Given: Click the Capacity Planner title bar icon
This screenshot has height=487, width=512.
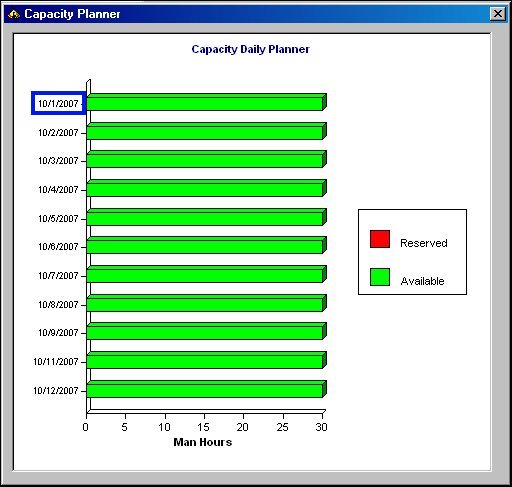Looking at the screenshot, I should point(14,14).
